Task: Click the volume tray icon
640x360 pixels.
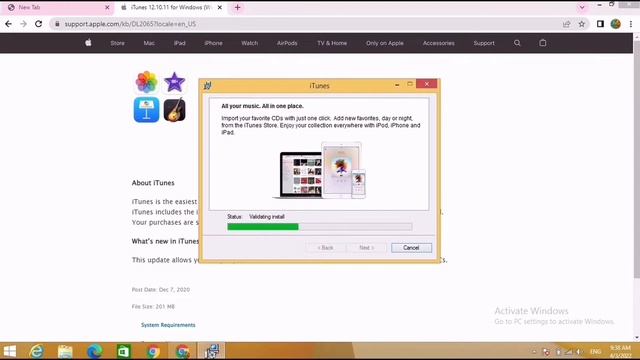Action: point(578,351)
